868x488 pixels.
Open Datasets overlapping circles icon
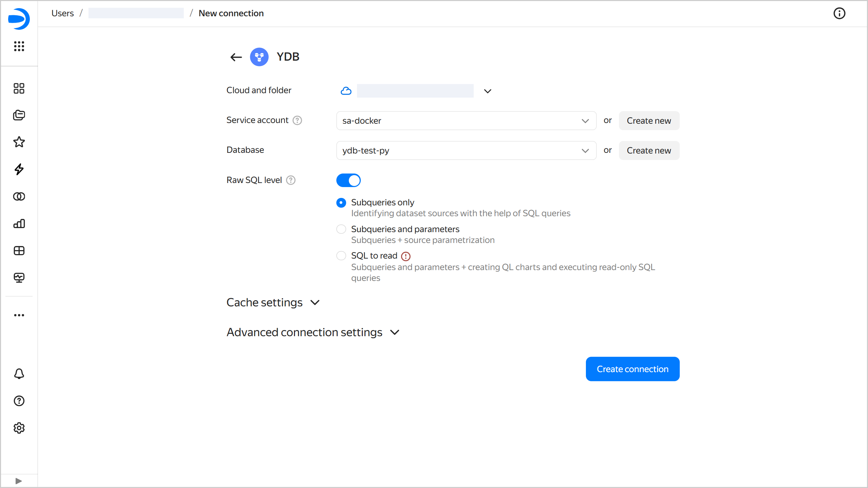(19, 197)
